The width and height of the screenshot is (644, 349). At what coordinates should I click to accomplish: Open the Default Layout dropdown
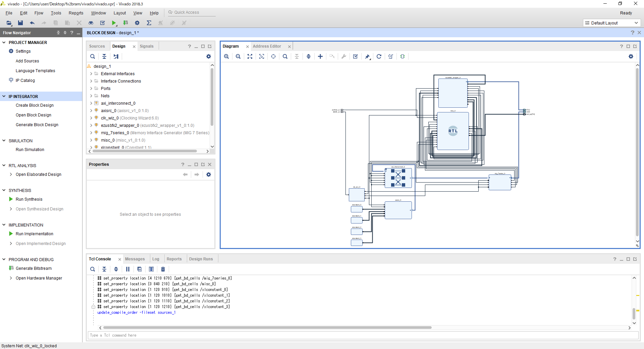(611, 23)
